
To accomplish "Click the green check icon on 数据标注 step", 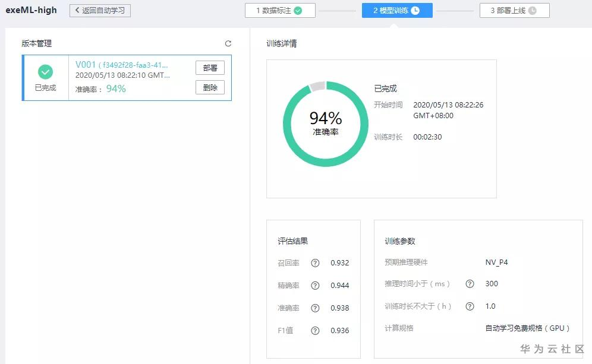I will (x=298, y=11).
